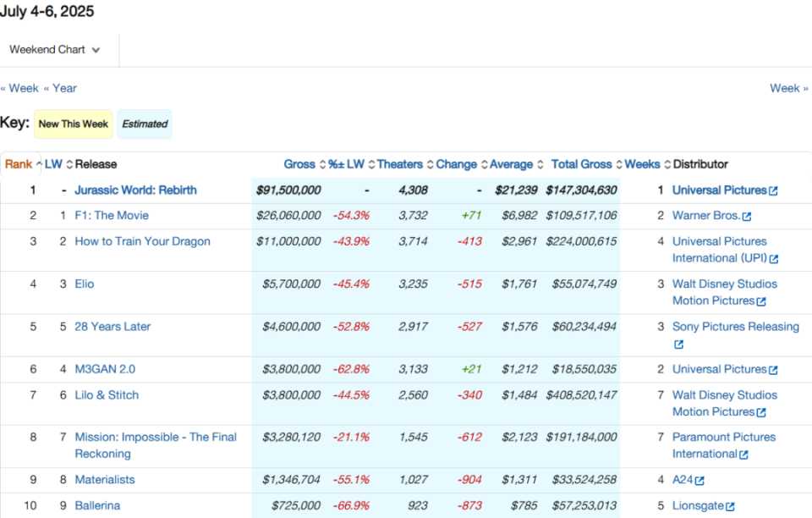
Task: Open the Weekend Chart dropdown
Action: tap(55, 50)
